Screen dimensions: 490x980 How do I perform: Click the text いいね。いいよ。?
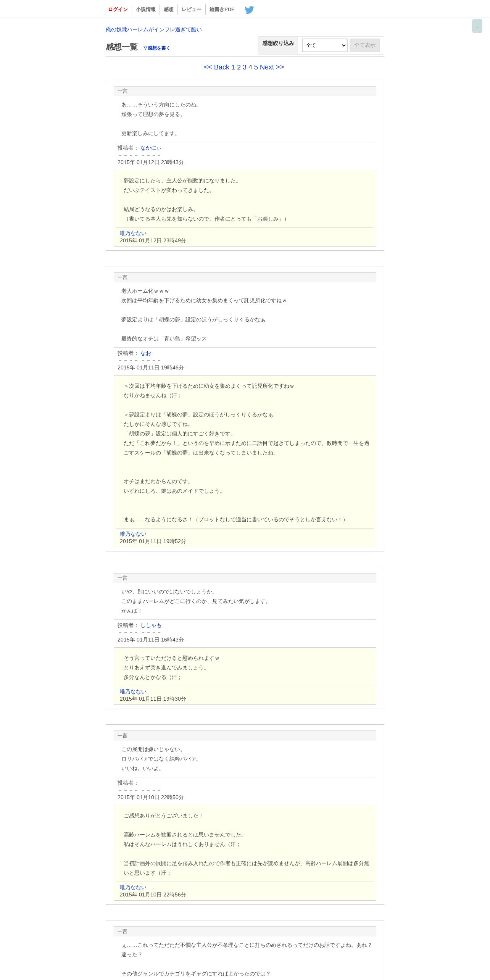tap(142, 768)
